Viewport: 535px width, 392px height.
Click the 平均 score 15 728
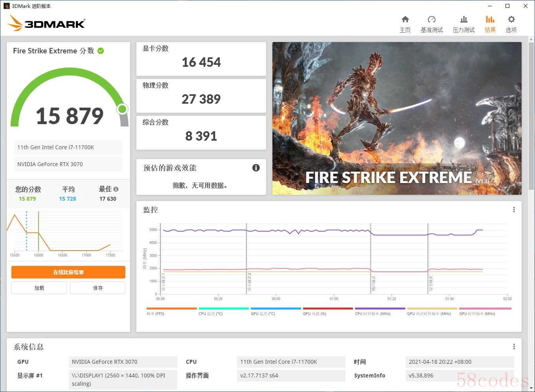coord(68,199)
